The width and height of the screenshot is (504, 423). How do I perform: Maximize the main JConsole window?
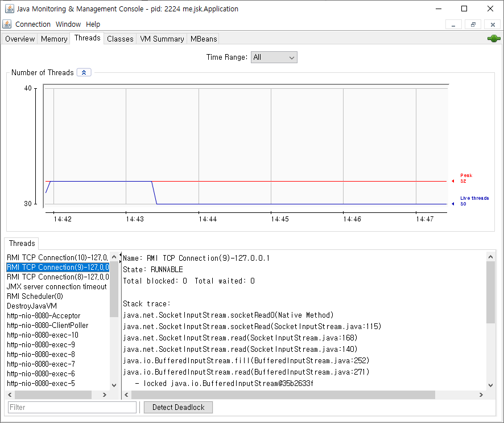[464, 9]
